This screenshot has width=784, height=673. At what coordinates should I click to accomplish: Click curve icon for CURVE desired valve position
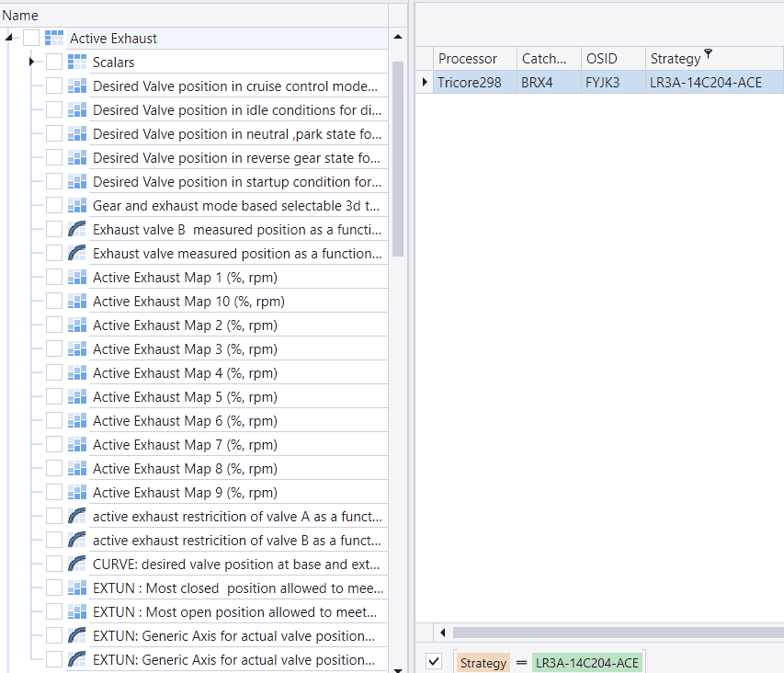point(77,565)
